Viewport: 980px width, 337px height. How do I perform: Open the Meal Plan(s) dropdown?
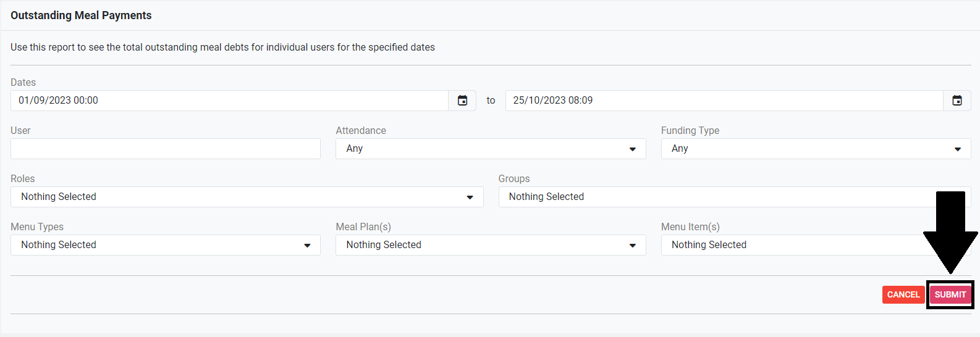[x=490, y=245]
